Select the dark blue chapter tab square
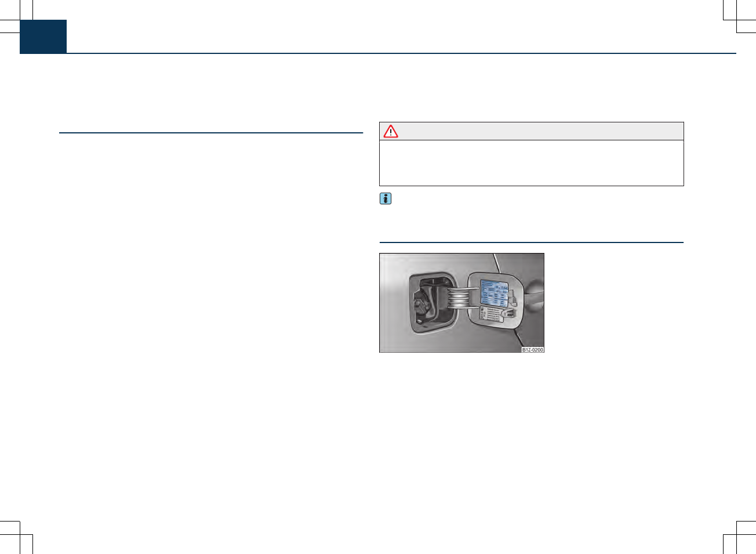The height and width of the screenshot is (554, 756). point(43,37)
